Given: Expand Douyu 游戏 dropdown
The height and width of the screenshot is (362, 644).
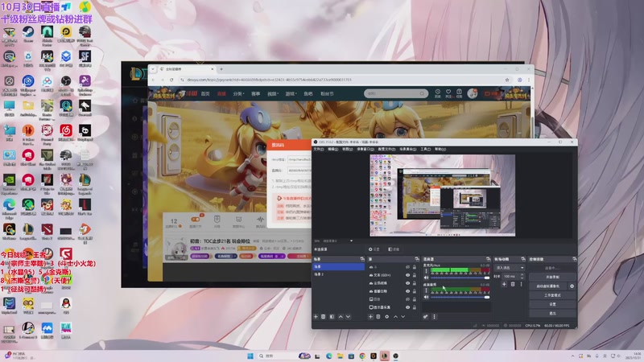Looking at the screenshot, I should click(291, 93).
